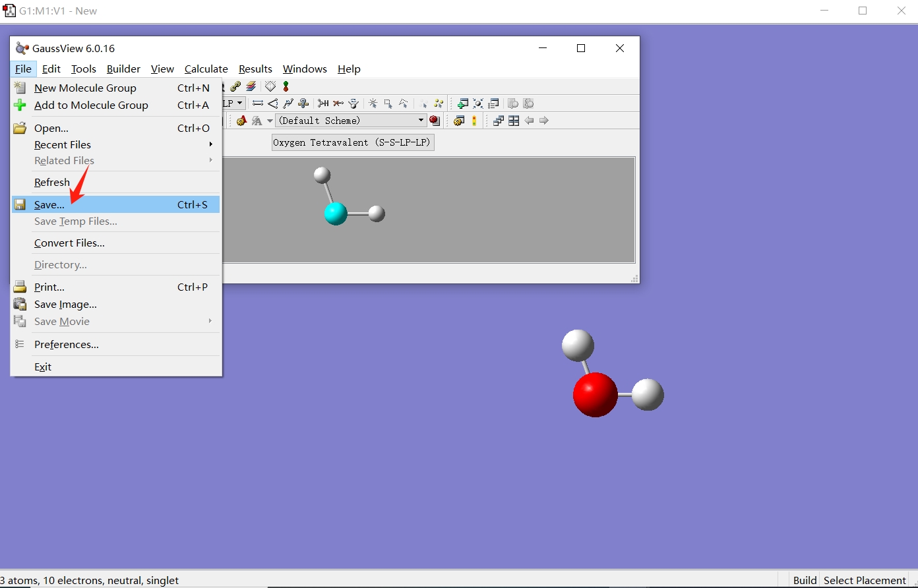Image resolution: width=918 pixels, height=588 pixels.
Task: Choose Save Image...
Action: pyautogui.click(x=116, y=304)
